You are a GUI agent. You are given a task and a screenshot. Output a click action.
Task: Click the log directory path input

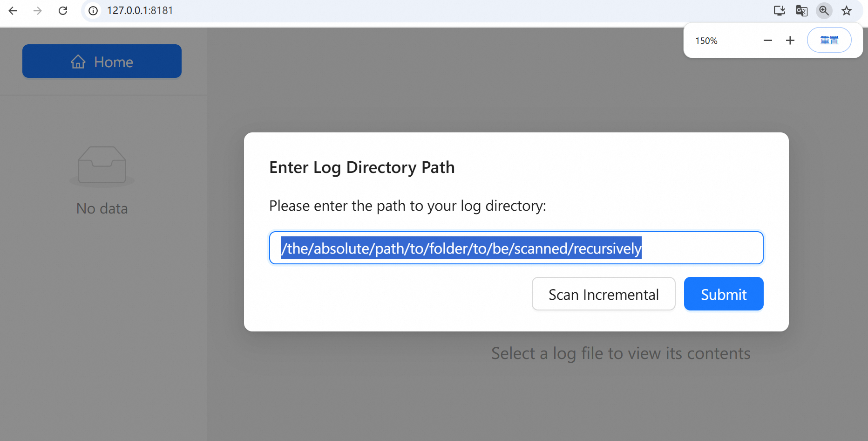(x=516, y=248)
